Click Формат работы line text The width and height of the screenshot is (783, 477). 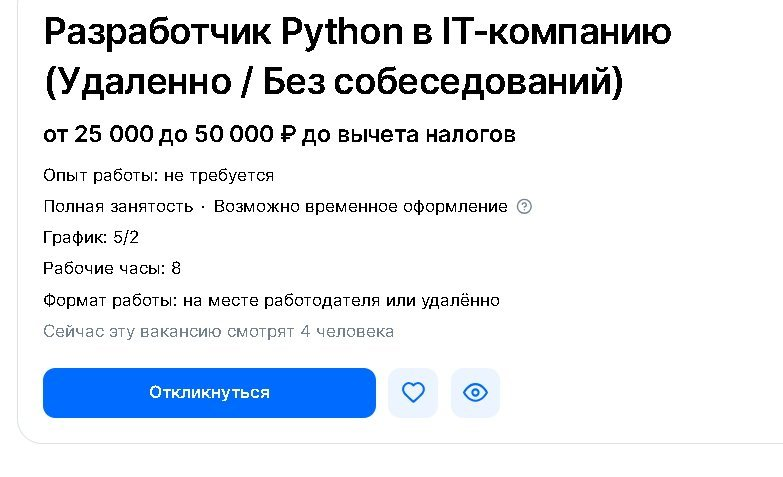[x=271, y=301]
